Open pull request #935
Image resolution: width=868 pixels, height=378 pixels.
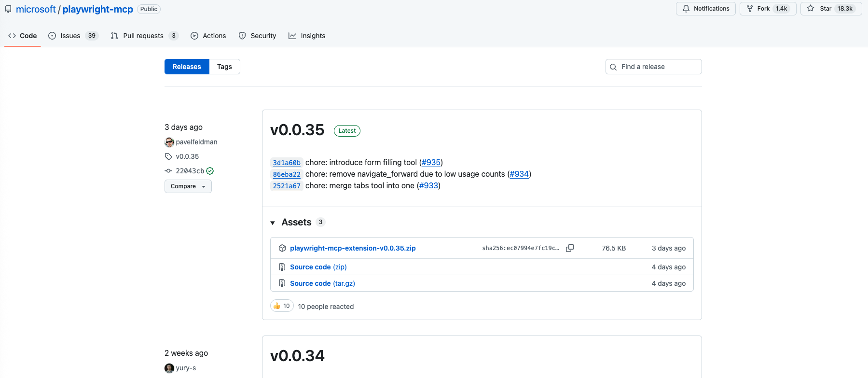pyautogui.click(x=431, y=162)
